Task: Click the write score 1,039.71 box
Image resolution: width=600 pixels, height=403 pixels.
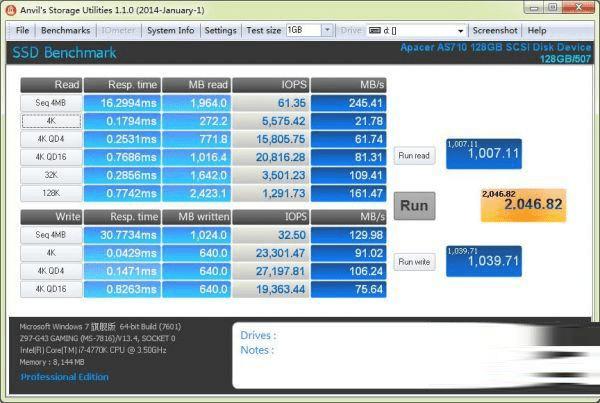Action: (x=484, y=261)
